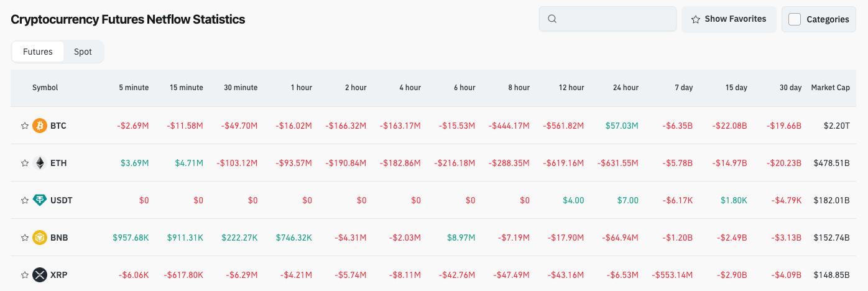Screen dimensions: 868x291
Task: Click the Tether USDT logo icon
Action: [x=40, y=200]
